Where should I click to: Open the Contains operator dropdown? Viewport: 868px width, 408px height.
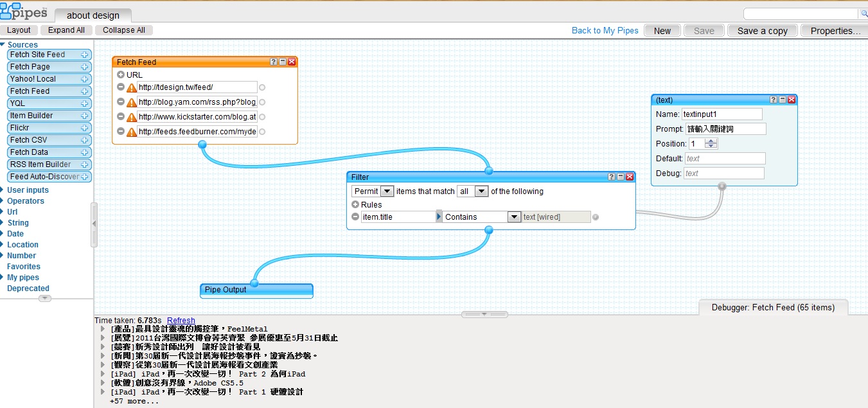514,217
